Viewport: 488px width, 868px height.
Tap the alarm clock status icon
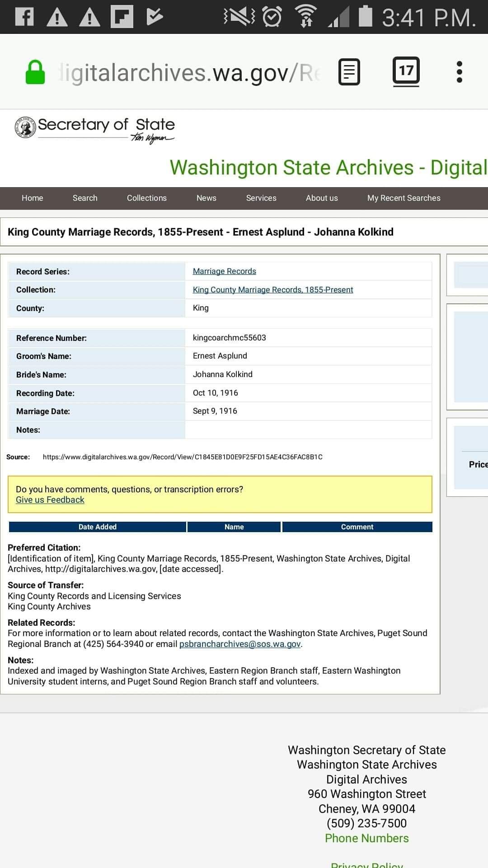[x=272, y=17]
